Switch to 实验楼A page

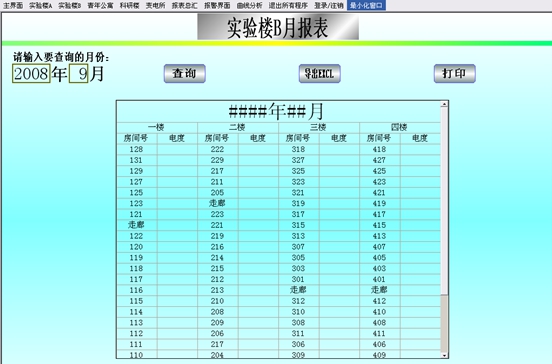(x=40, y=5)
